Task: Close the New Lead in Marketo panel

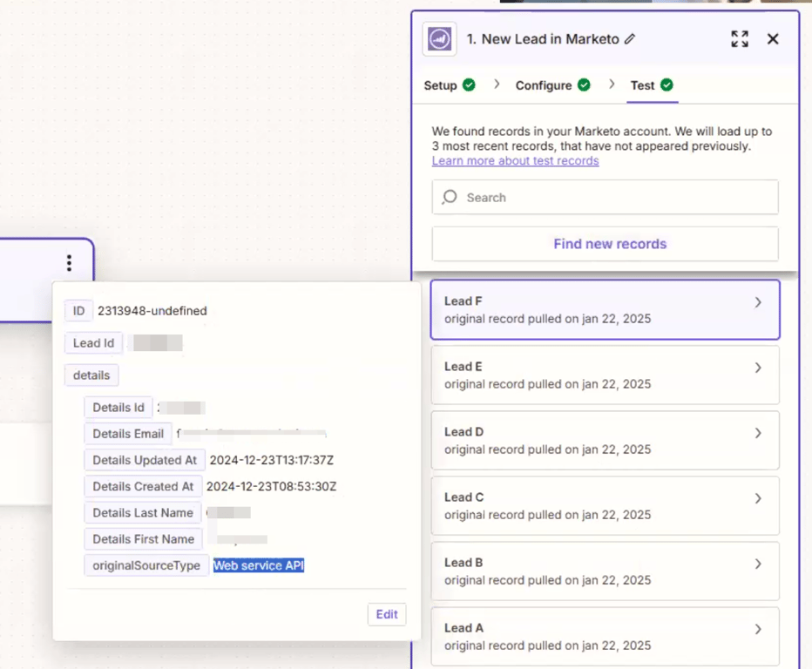Action: [x=773, y=39]
